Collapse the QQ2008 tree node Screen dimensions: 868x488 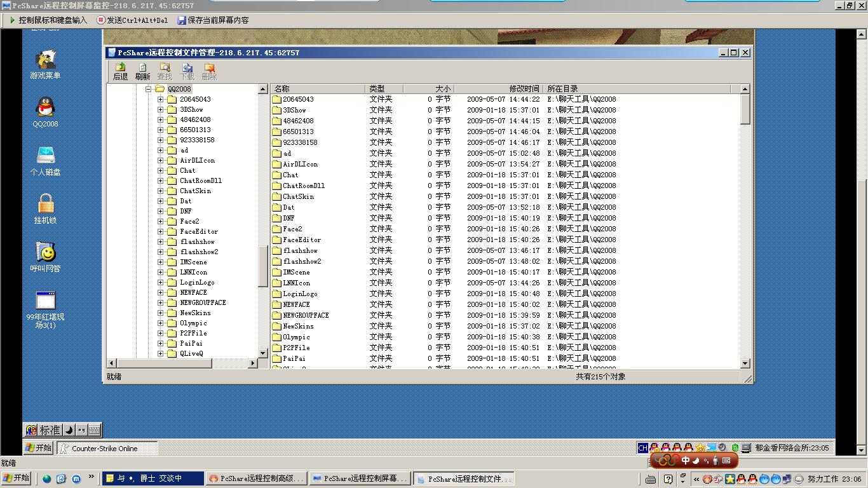[148, 90]
